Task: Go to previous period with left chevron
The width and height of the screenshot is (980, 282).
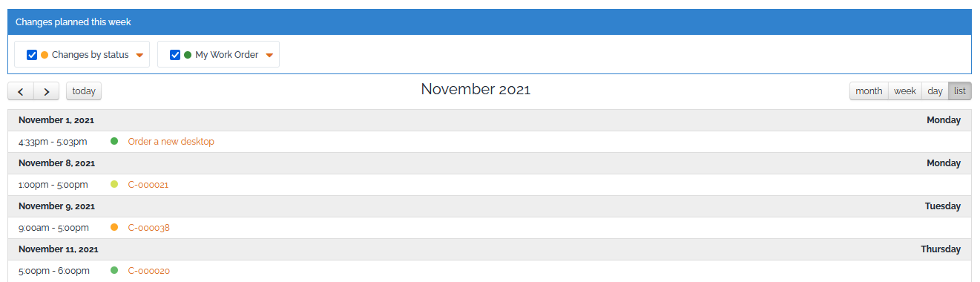Action: click(21, 91)
